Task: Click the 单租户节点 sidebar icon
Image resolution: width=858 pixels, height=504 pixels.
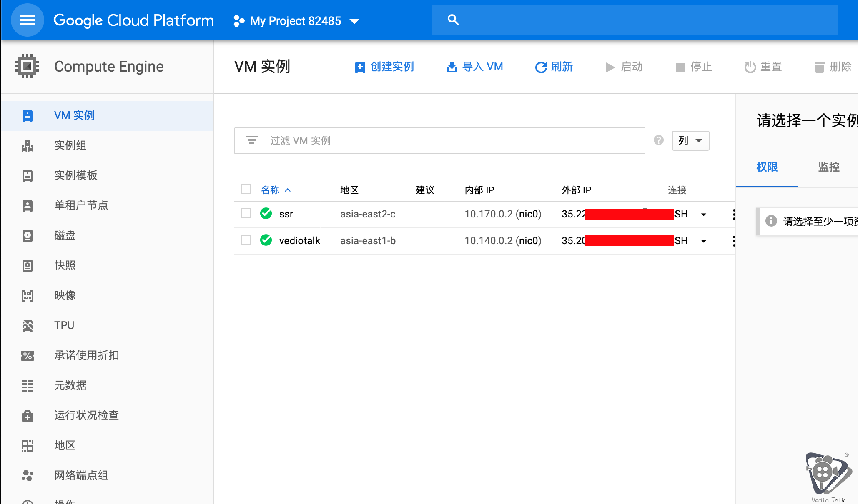Action: [x=28, y=205]
